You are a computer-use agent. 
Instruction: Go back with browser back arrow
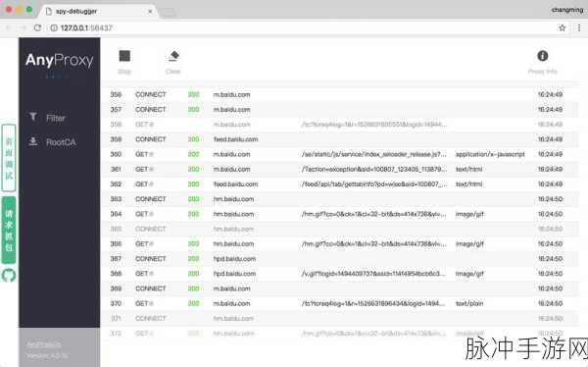point(9,27)
